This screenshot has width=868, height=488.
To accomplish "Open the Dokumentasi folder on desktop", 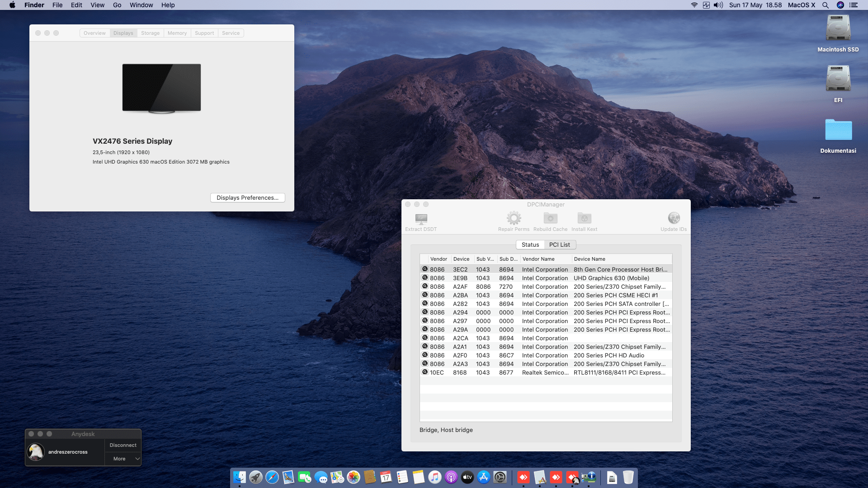I will coord(838,131).
